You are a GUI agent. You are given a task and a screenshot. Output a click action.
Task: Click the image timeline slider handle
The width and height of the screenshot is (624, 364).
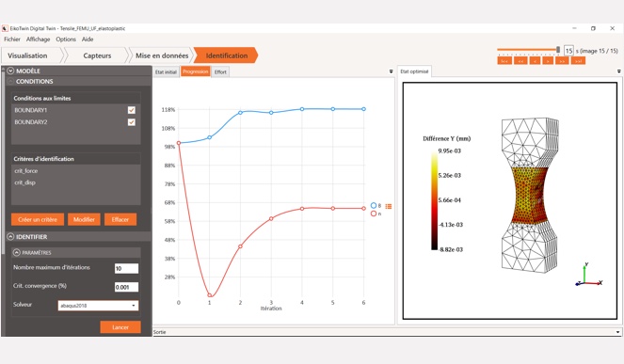[558, 50]
